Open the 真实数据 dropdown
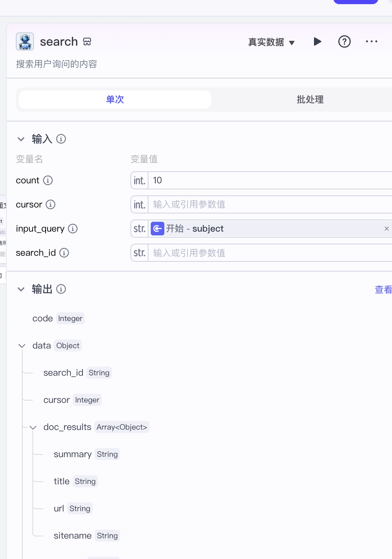392x559 pixels. click(x=271, y=42)
